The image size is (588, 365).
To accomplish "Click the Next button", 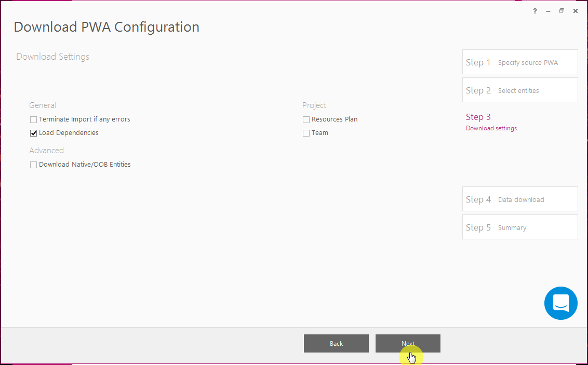I will pyautogui.click(x=408, y=344).
